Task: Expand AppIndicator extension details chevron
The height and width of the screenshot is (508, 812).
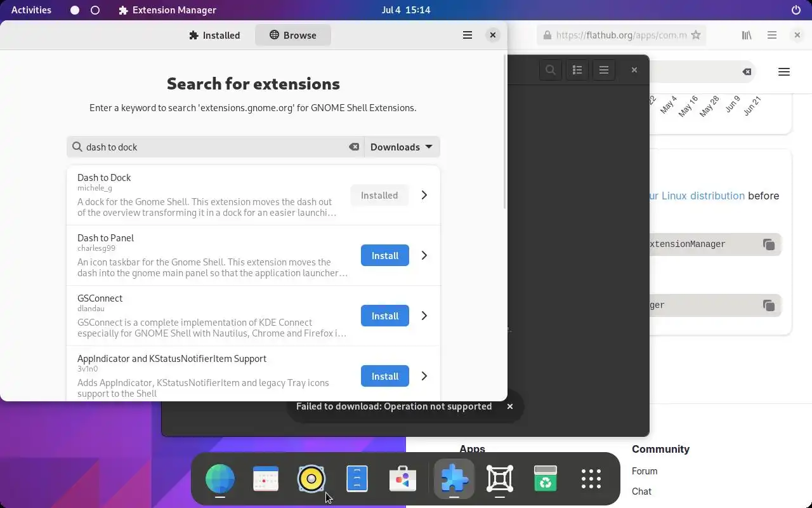Action: click(x=424, y=376)
